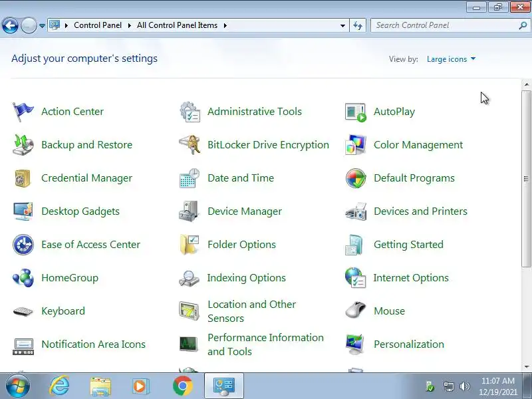Open the Location and Other Sensors icon

point(189,311)
